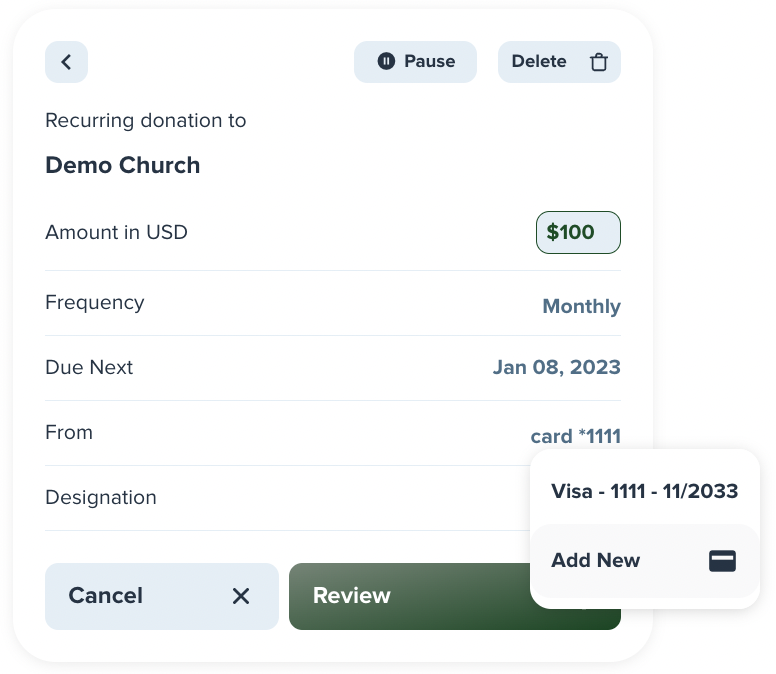Select Visa - 1111 - 11/2033 option
This screenshot has height=674, width=776.
click(644, 491)
